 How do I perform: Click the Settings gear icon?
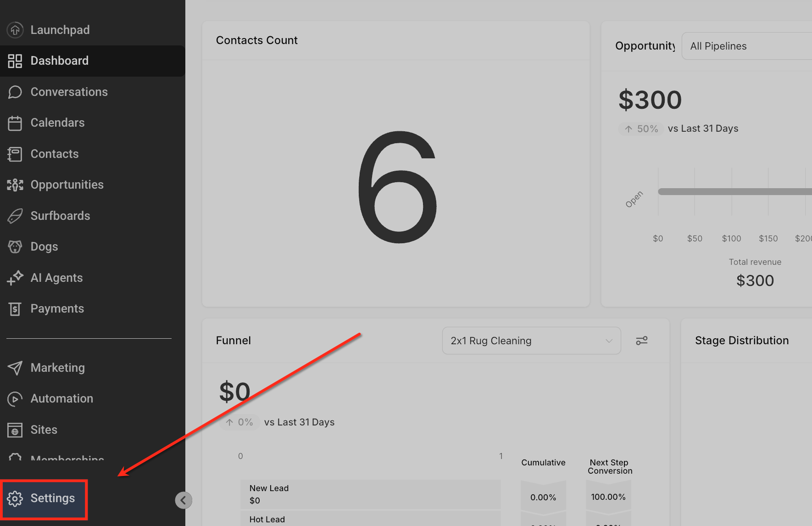click(15, 498)
